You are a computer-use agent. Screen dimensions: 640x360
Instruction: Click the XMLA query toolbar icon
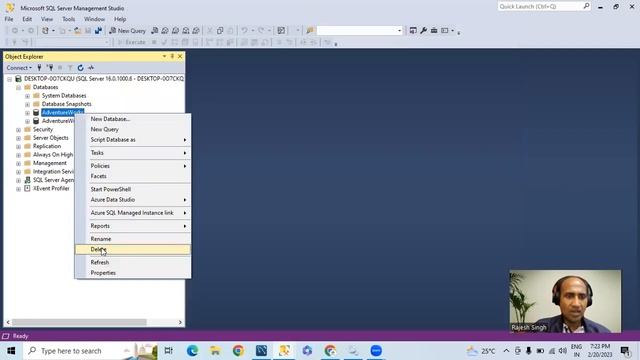tap(186, 31)
